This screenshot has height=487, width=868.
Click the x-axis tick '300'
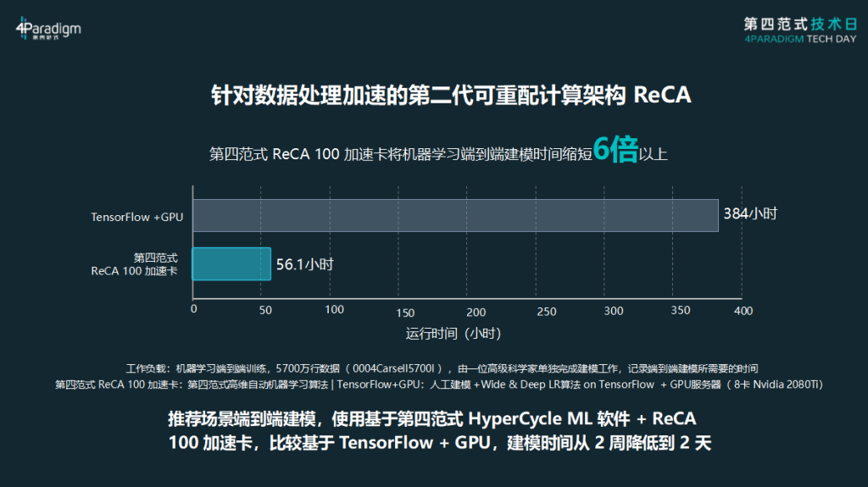[614, 311]
